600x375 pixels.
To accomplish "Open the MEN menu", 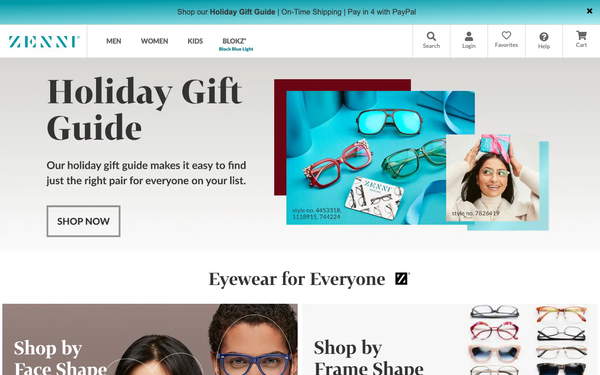I will point(114,41).
